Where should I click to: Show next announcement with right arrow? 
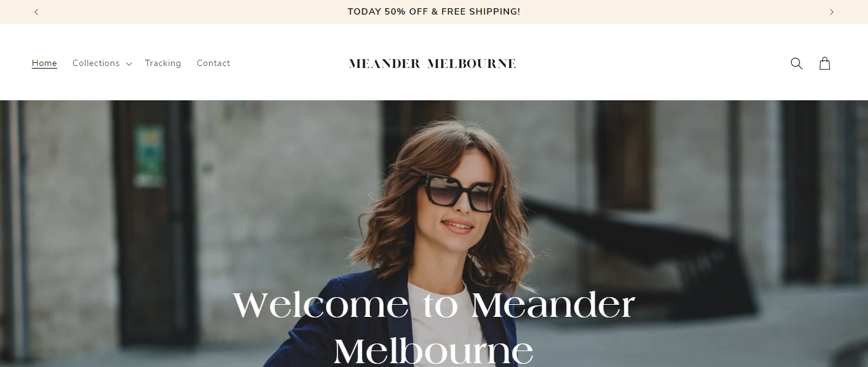click(x=831, y=12)
